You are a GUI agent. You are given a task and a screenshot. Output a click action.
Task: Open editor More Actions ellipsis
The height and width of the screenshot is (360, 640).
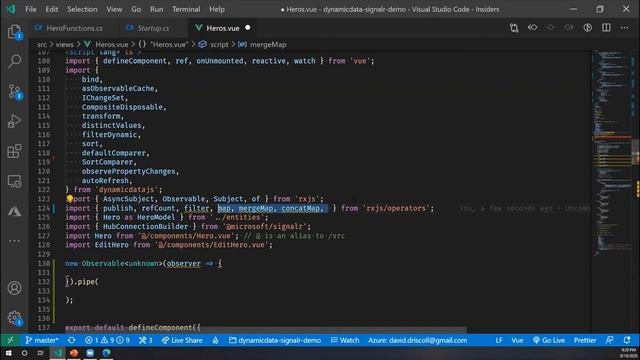624,28
